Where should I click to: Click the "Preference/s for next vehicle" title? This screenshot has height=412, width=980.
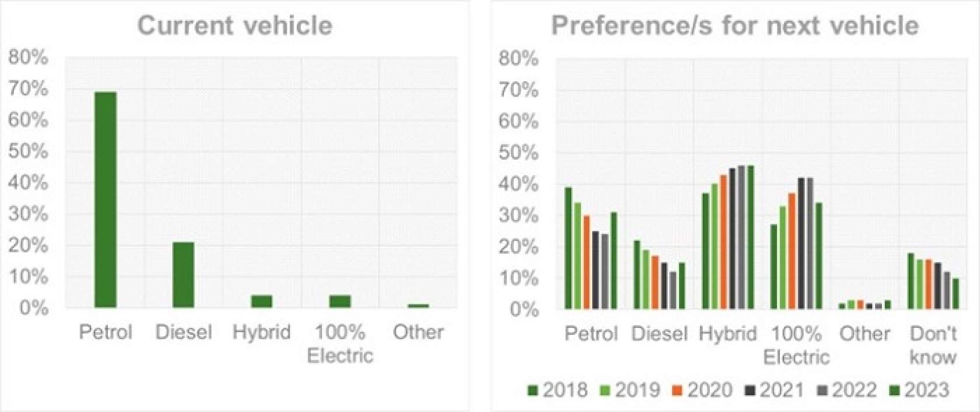point(734,26)
